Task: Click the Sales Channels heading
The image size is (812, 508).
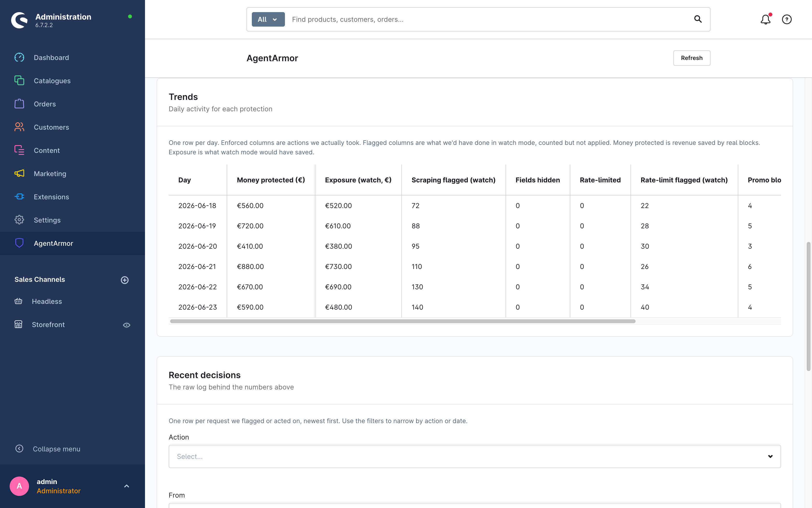Action: [40, 280]
